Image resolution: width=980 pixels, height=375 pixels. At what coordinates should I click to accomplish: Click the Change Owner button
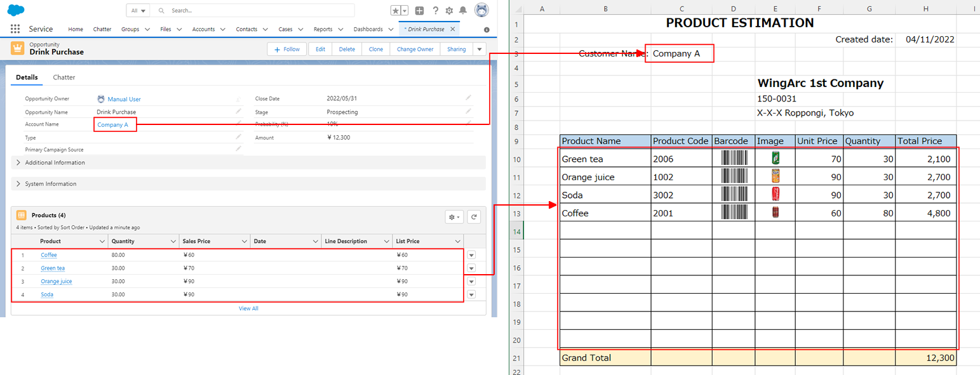[x=415, y=49]
